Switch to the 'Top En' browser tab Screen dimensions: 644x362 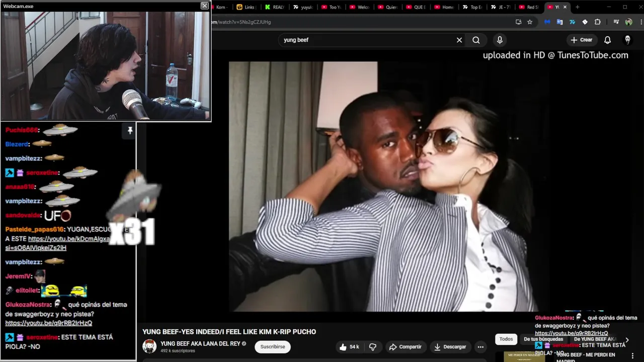point(472,7)
